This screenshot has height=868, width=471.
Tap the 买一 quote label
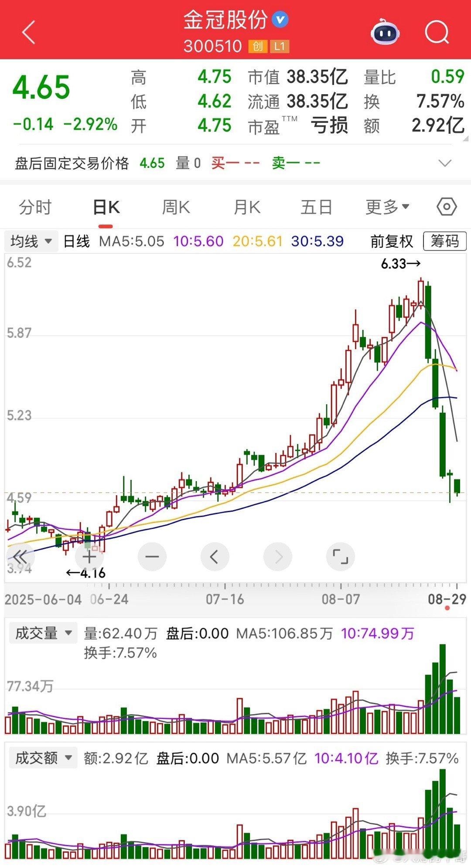(225, 163)
